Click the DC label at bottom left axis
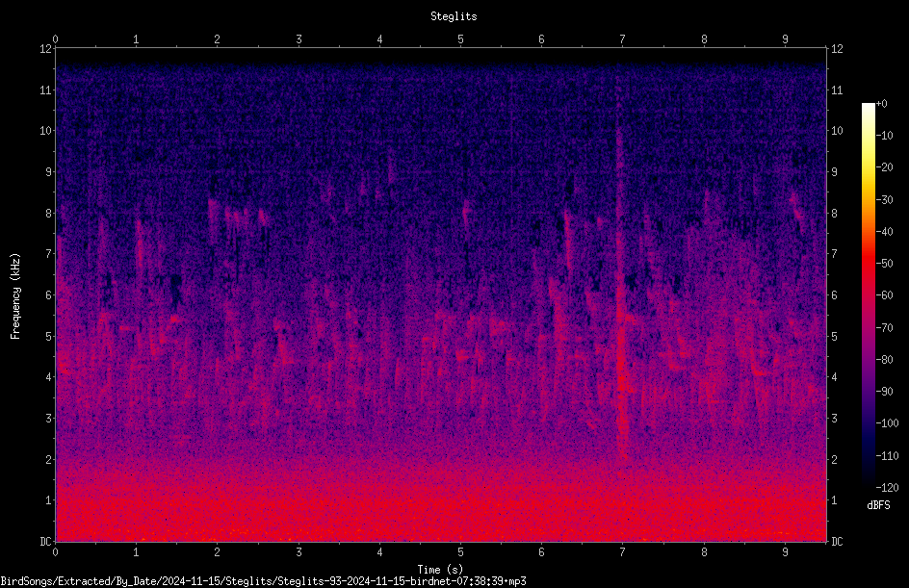Screen dimensions: 909x588 [46, 542]
